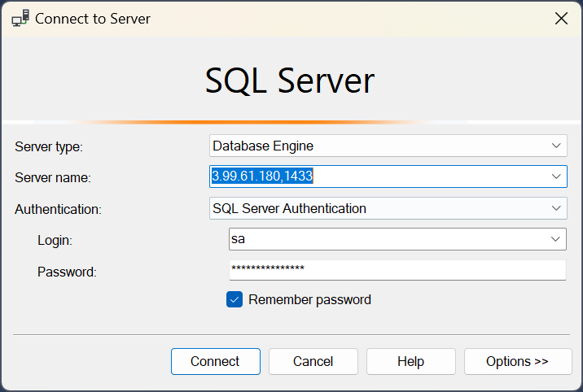Click the Login field containing sa
This screenshot has width=583, height=392.
383,238
